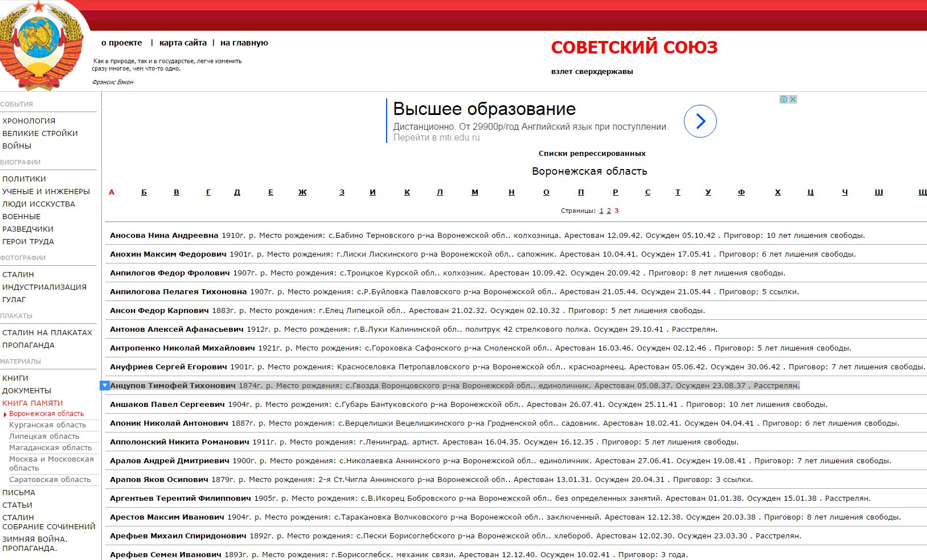927x560 pixels.
Task: Click the red arrow beside Воронежская область
Action: [x=5, y=414]
